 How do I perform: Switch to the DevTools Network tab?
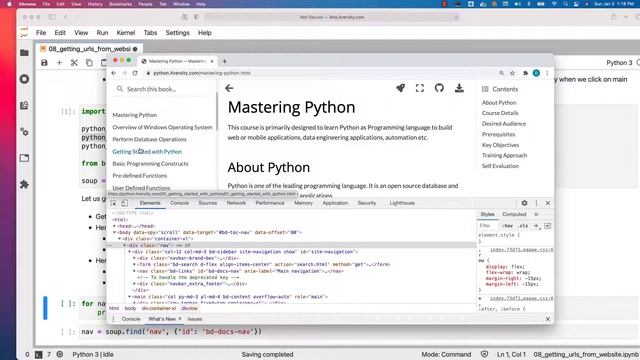(236, 203)
